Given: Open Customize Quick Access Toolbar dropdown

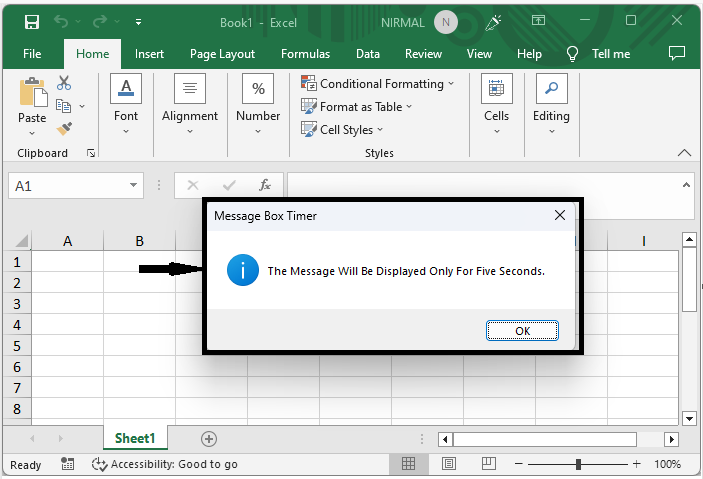Looking at the screenshot, I should pyautogui.click(x=139, y=22).
